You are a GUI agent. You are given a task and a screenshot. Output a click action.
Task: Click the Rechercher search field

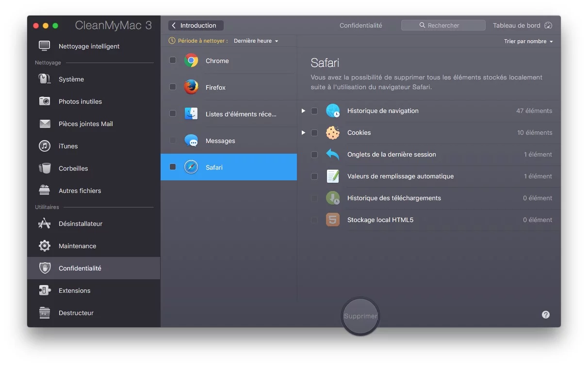[x=443, y=25]
